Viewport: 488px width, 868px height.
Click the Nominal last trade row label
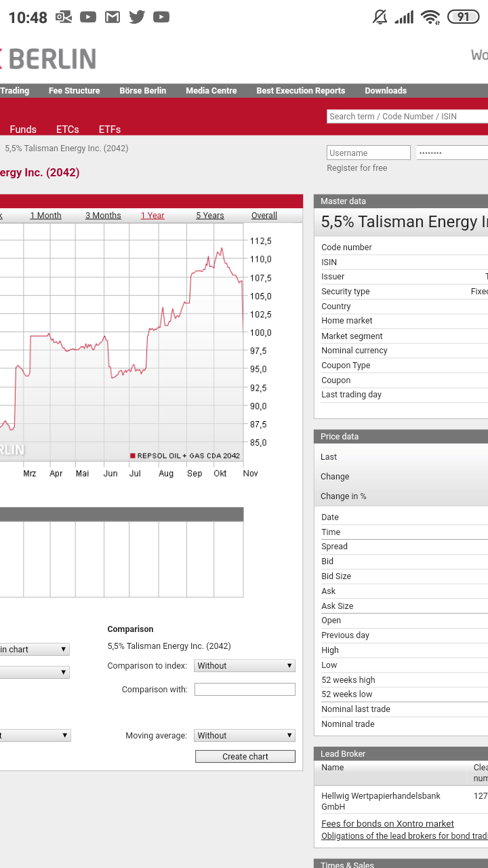[356, 709]
